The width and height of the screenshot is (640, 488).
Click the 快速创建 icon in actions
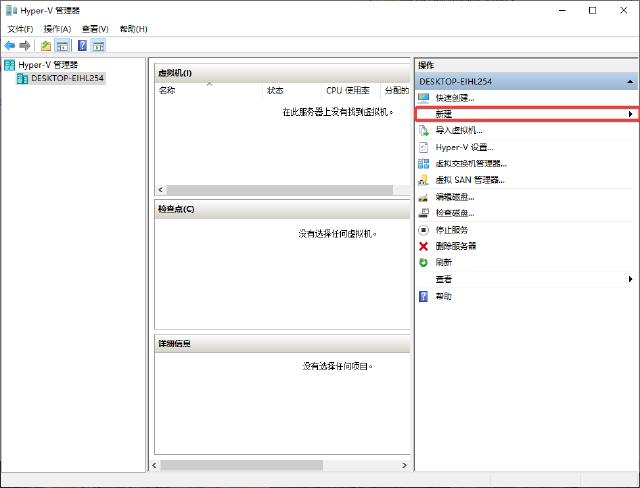[424, 98]
